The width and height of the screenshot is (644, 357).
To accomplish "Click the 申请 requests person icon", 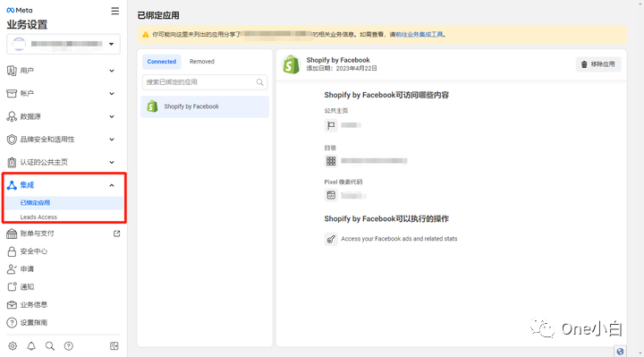I will point(12,269).
